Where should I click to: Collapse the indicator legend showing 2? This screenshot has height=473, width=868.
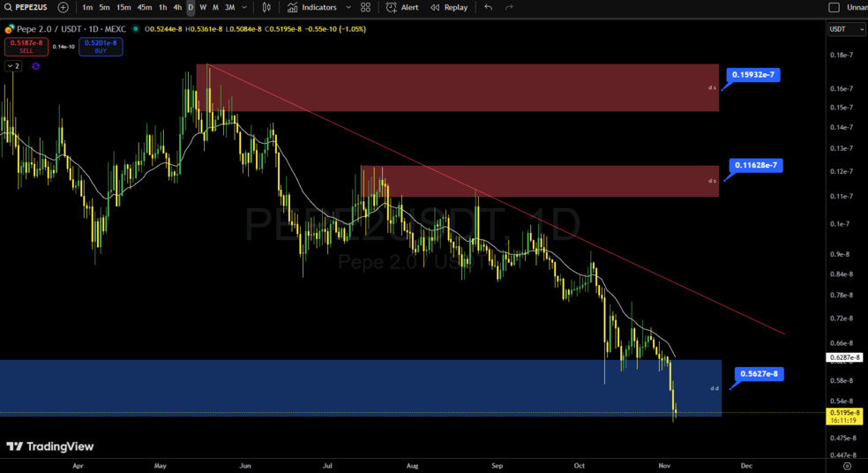tap(13, 66)
